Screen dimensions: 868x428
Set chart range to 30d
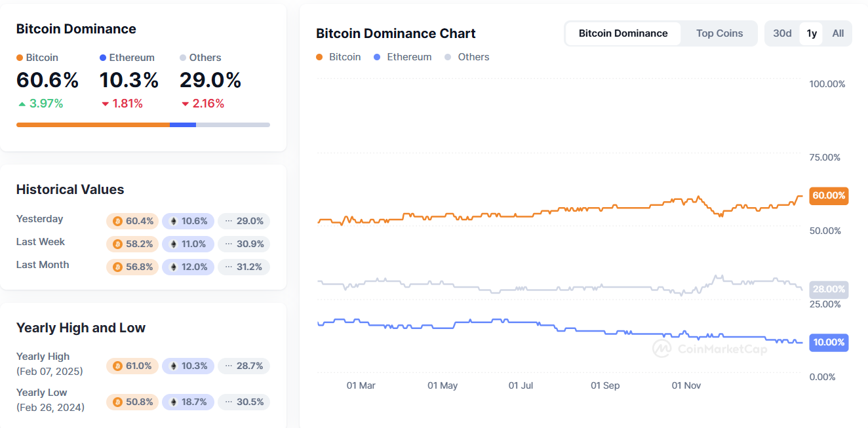point(782,33)
